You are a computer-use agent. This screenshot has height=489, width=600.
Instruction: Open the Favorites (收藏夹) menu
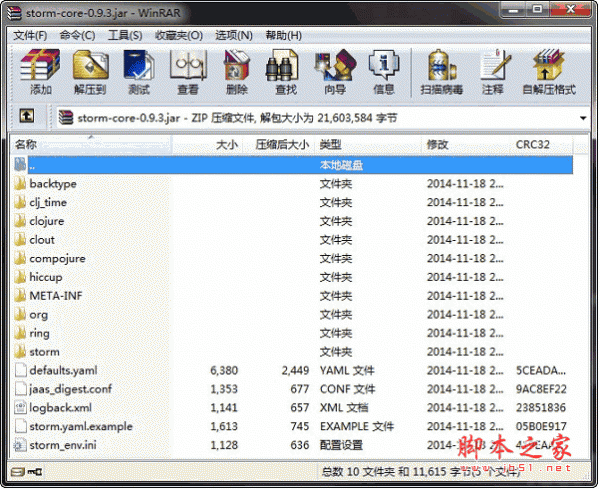click(179, 36)
